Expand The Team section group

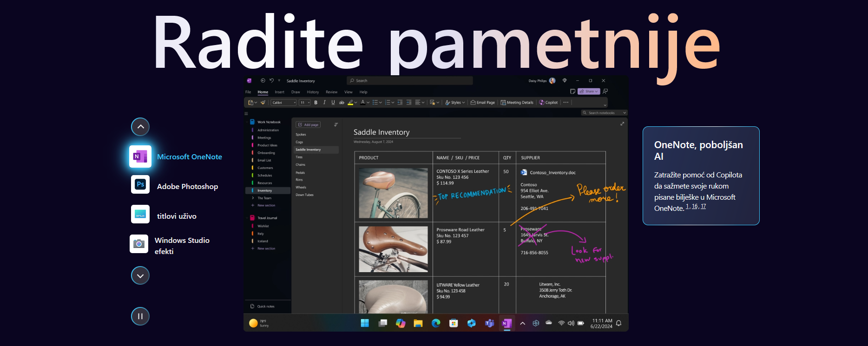pyautogui.click(x=253, y=198)
